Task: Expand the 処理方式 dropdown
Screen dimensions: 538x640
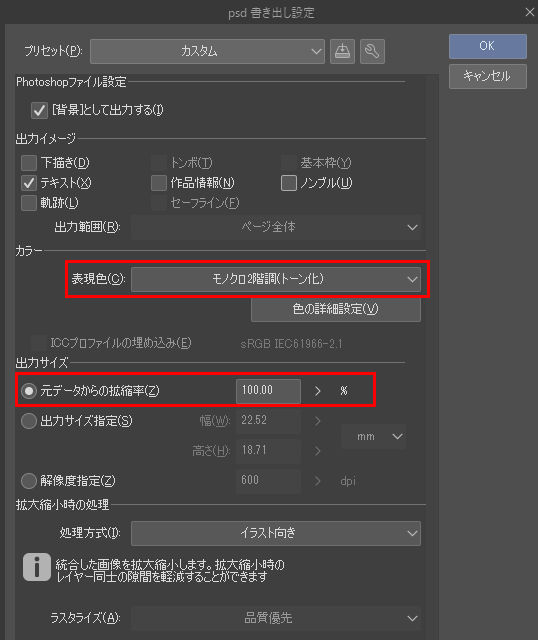Action: (276, 533)
